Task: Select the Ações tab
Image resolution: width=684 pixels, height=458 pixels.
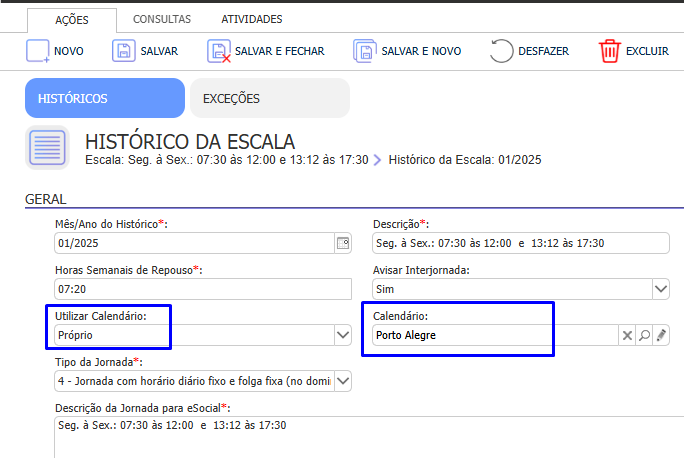Action: (x=72, y=19)
